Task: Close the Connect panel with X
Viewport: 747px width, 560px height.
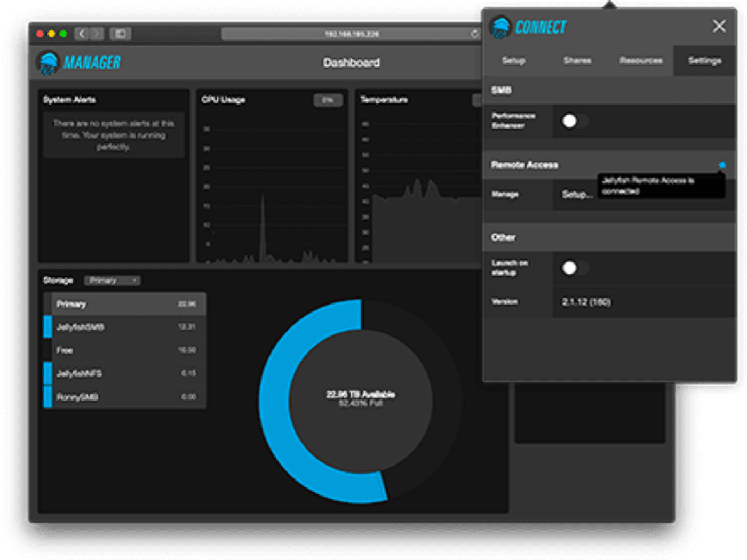Action: pyautogui.click(x=719, y=26)
